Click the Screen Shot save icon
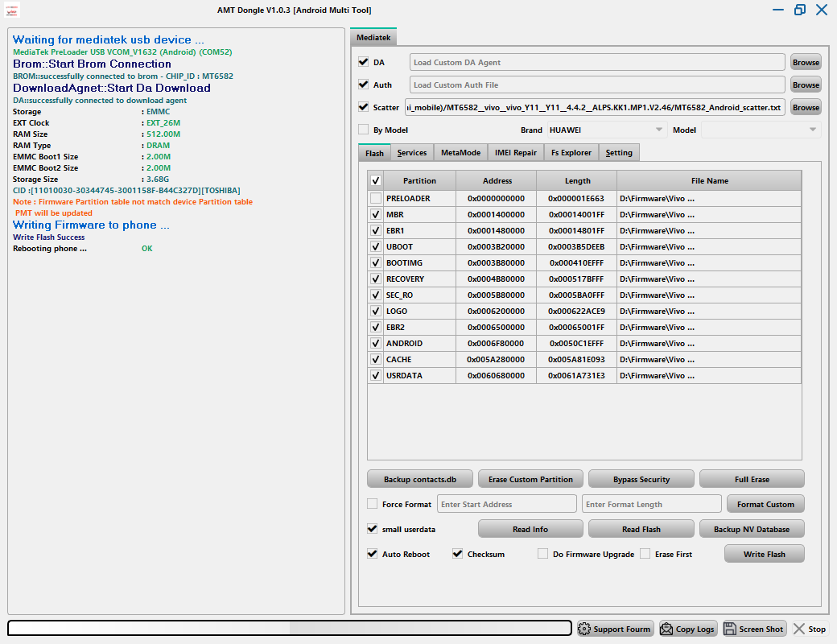 (x=731, y=629)
